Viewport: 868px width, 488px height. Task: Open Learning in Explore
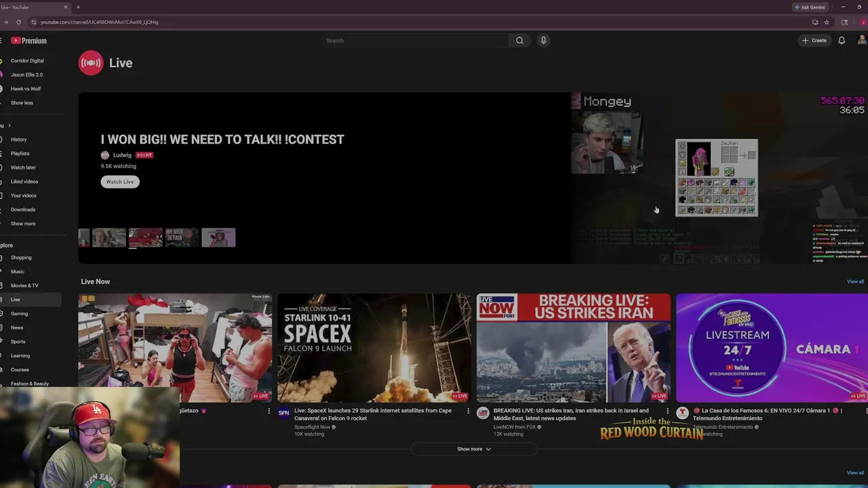tap(20, 356)
